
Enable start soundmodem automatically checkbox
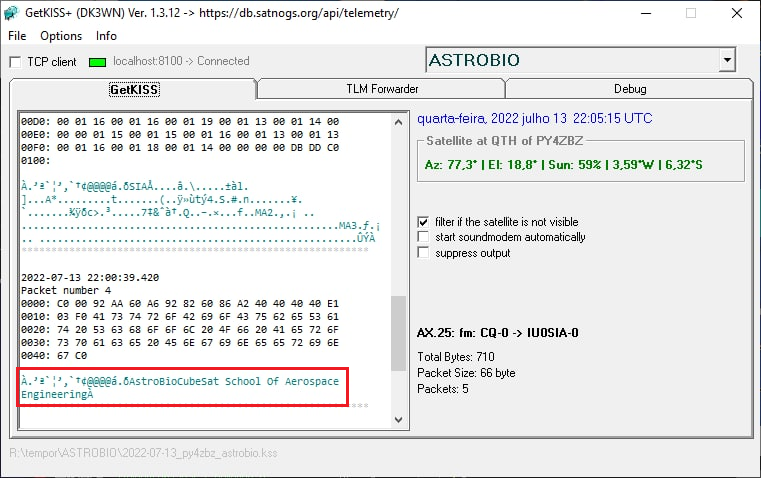(423, 237)
